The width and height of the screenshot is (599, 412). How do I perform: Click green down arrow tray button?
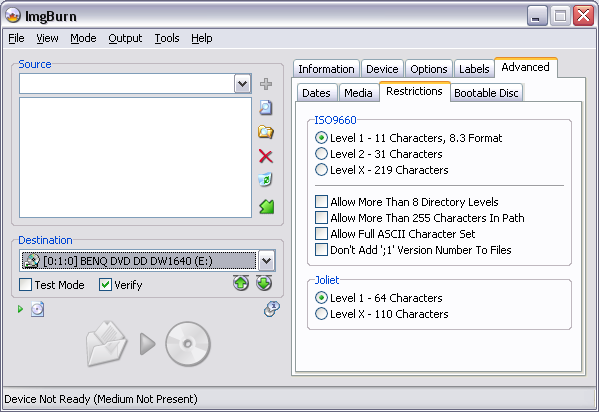tap(264, 283)
